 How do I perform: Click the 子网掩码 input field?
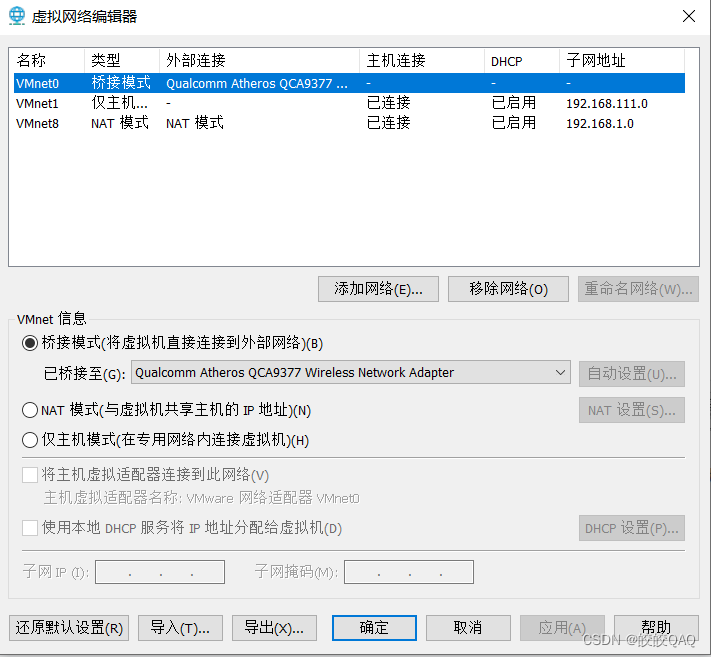[x=409, y=572]
